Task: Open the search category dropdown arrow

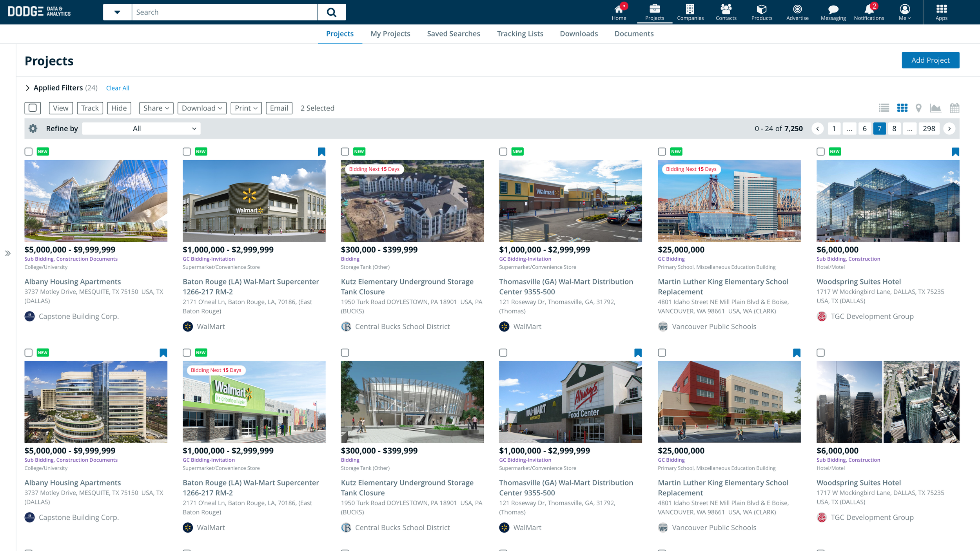Action: 117,12
